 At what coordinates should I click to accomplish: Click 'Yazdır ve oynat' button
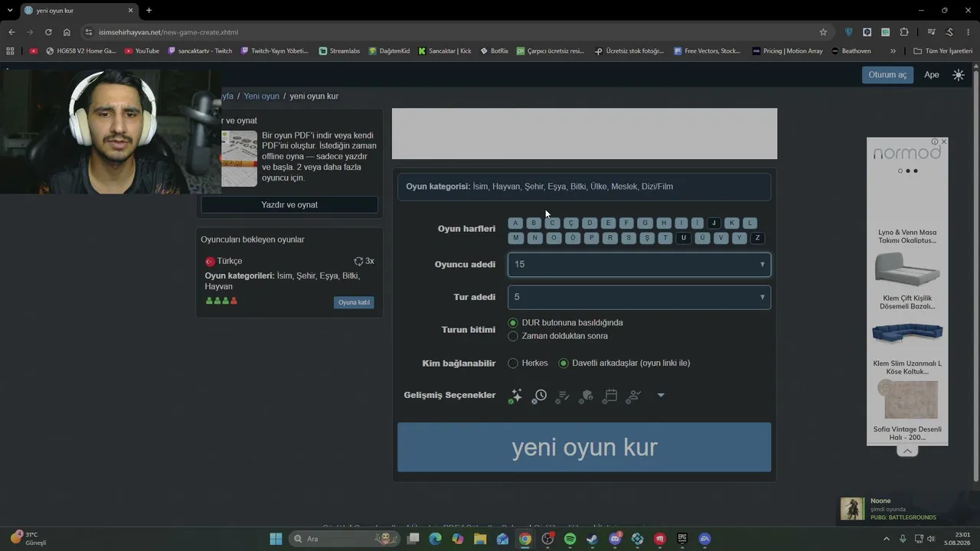[x=289, y=205]
